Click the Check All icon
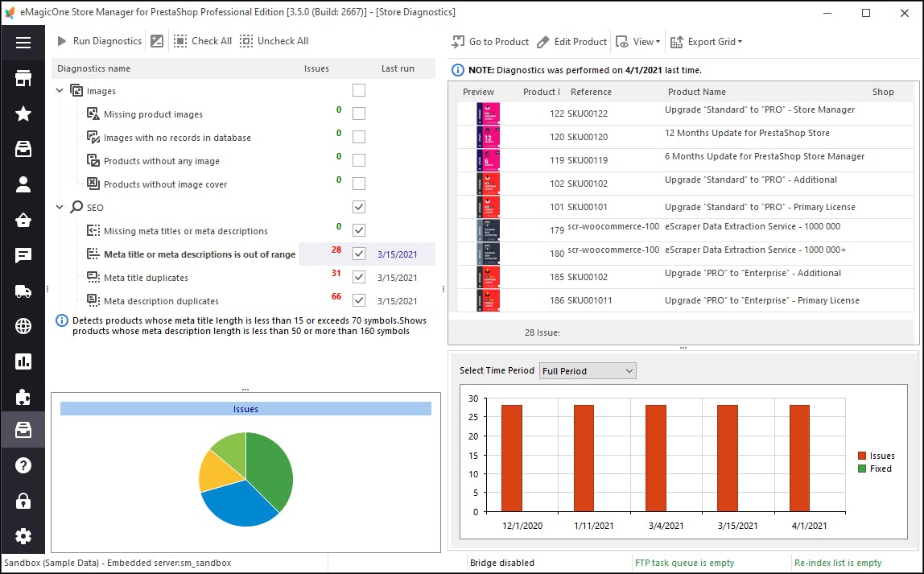The height and width of the screenshot is (574, 924). 180,41
